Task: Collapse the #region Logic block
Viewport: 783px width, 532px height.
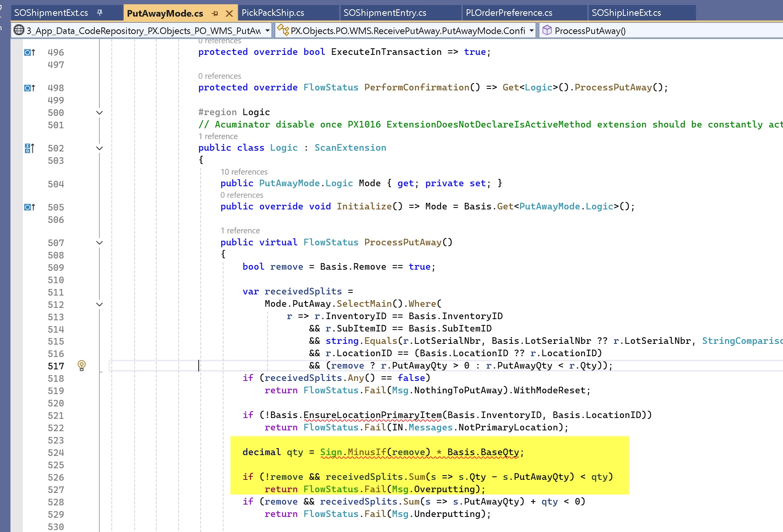Action: point(99,112)
